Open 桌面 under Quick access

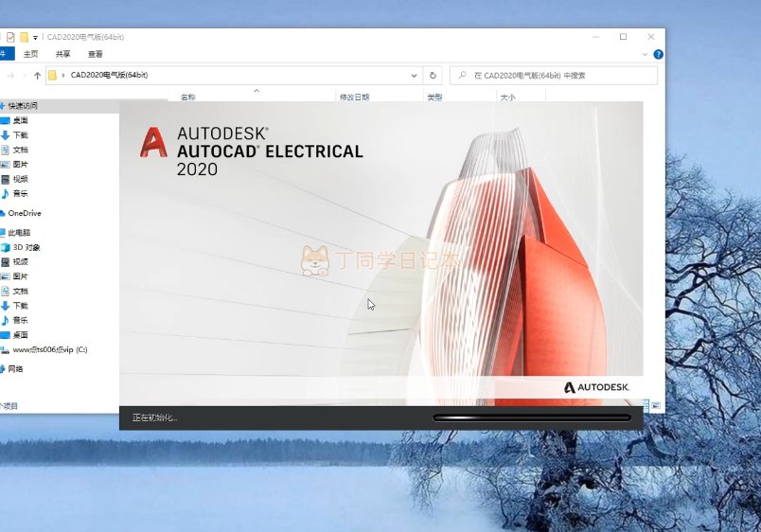click(x=21, y=120)
